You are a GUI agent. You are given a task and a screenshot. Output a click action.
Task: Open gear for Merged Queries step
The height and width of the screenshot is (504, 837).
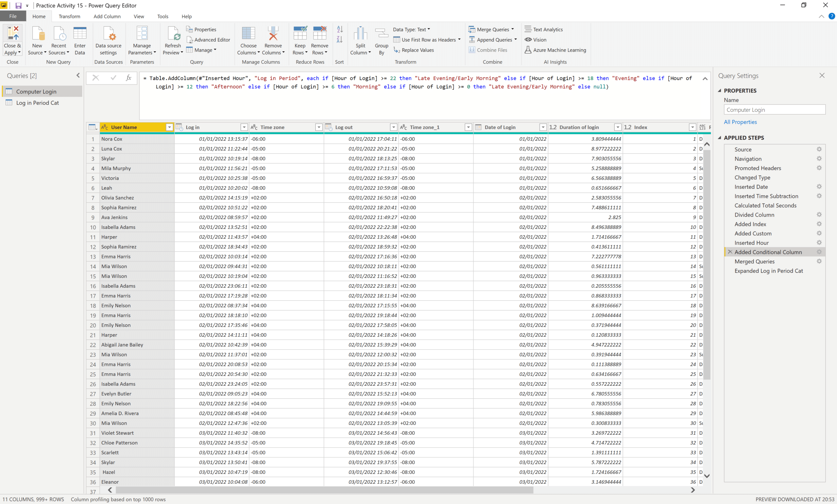819,261
